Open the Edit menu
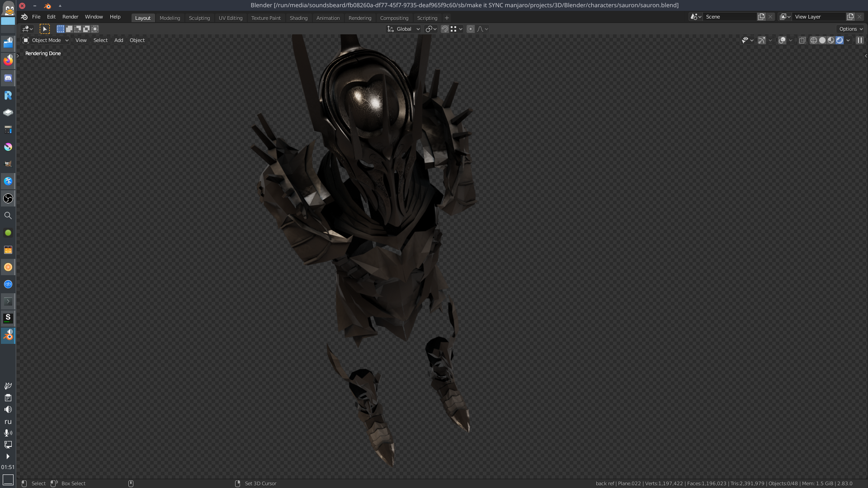The image size is (868, 488). [51, 17]
